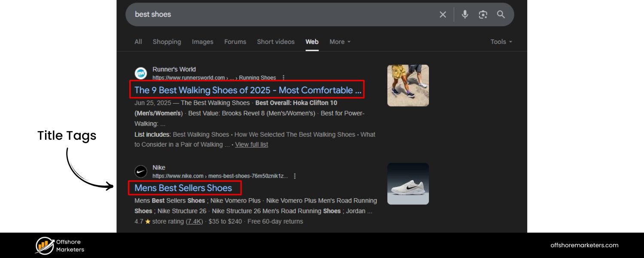This screenshot has width=644, height=258.
Task: Open The 9 Best Walking Shoes result
Action: coord(247,90)
